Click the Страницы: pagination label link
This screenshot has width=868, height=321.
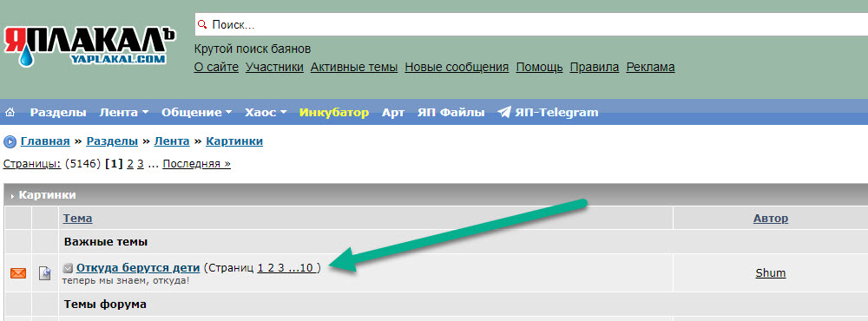pyautogui.click(x=32, y=164)
